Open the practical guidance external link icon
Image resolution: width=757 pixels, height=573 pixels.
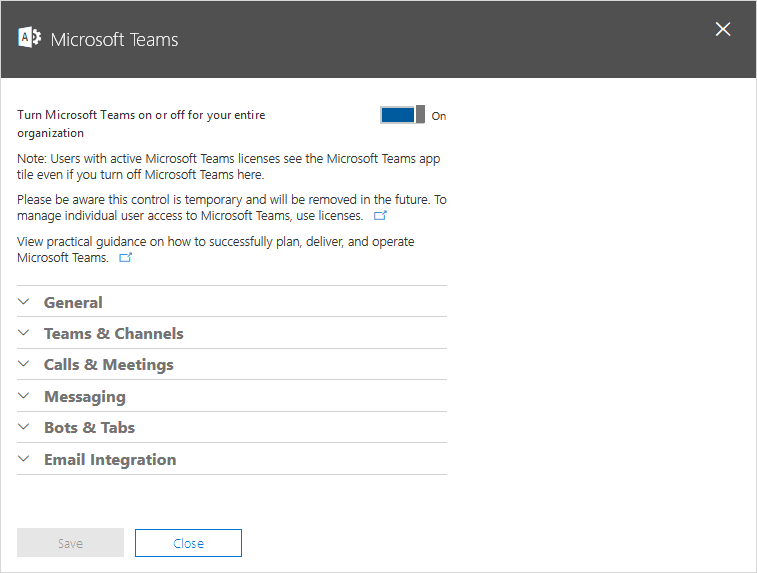[x=126, y=257]
